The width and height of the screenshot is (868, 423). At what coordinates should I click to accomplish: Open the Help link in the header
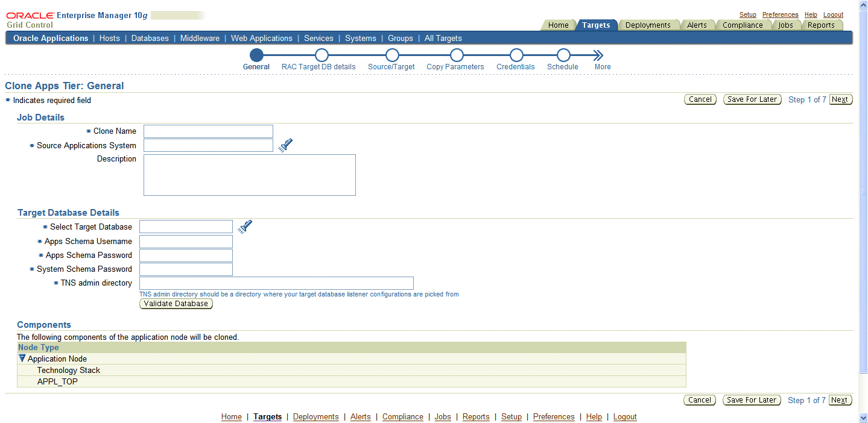point(811,14)
